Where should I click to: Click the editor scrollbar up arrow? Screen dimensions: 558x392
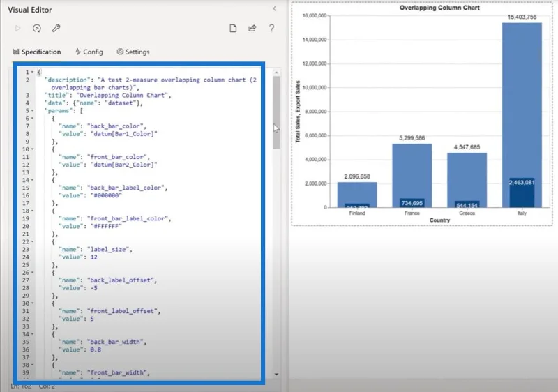click(x=276, y=73)
